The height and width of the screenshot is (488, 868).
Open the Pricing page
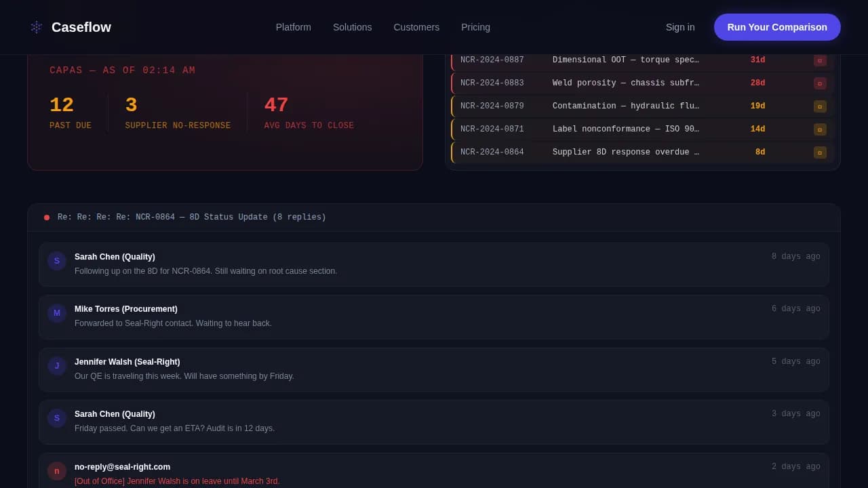pos(475,27)
